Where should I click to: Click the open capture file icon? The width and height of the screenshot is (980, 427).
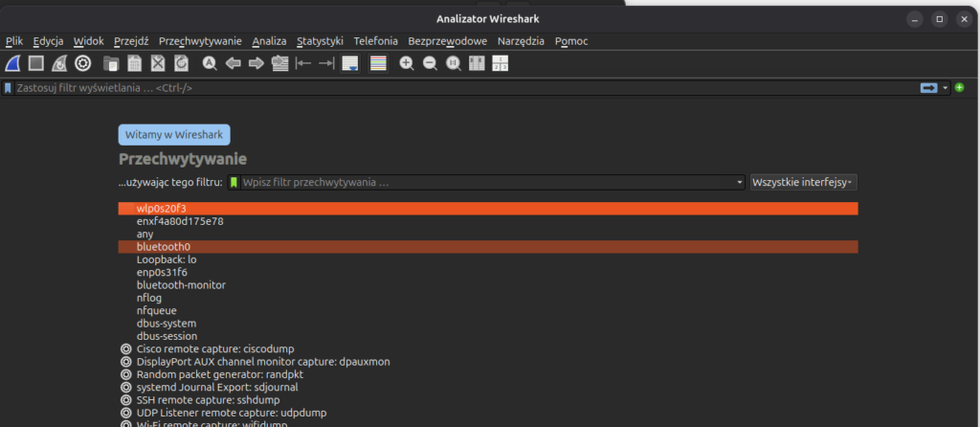click(112, 64)
